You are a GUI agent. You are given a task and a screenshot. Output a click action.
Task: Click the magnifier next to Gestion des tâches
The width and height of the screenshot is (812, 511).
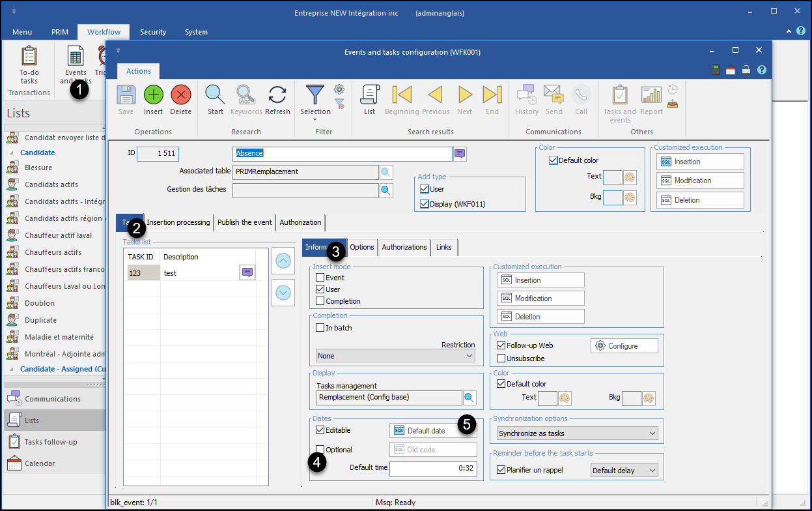[387, 190]
